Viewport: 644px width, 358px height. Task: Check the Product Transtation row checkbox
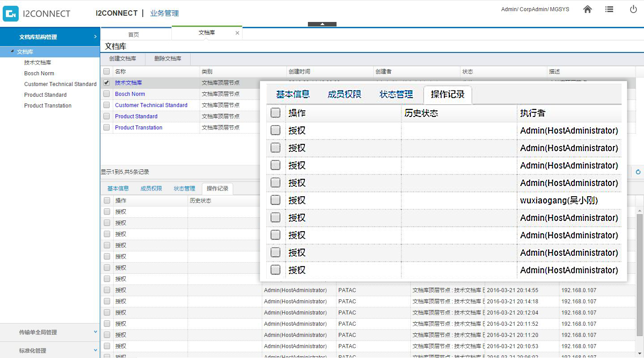pos(107,127)
